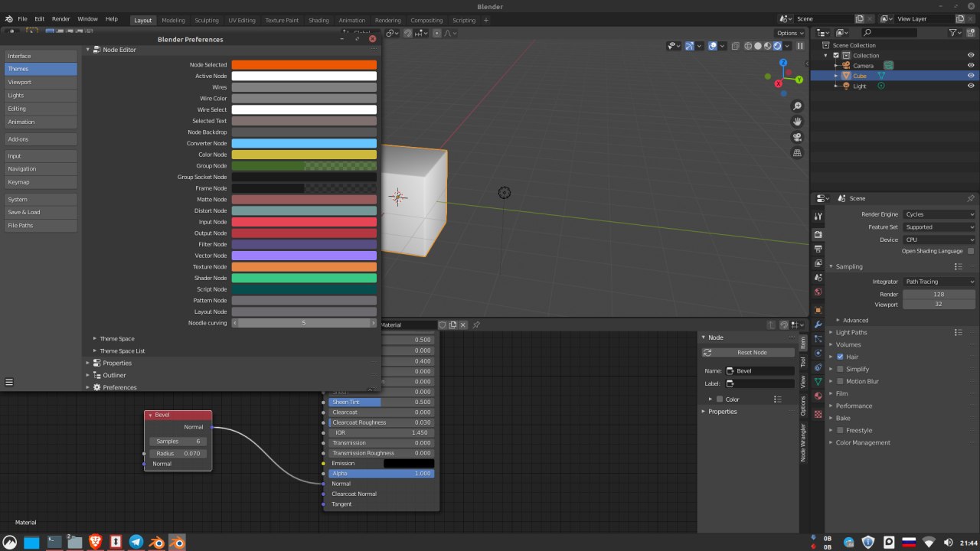The width and height of the screenshot is (980, 551).
Task: Select solid viewport shading
Action: click(x=758, y=46)
